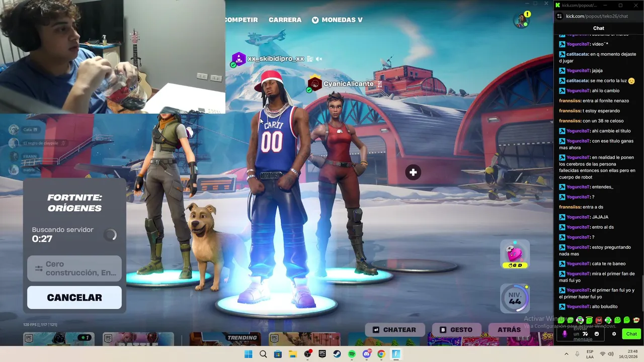This screenshot has height=362, width=644.
Task: Open chat settings gear icon
Action: (614, 334)
